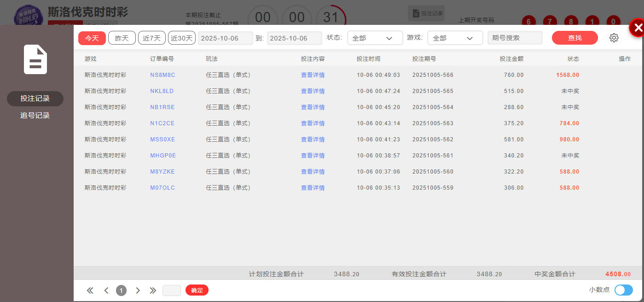Expand the 游戏 game dropdown

tap(455, 38)
